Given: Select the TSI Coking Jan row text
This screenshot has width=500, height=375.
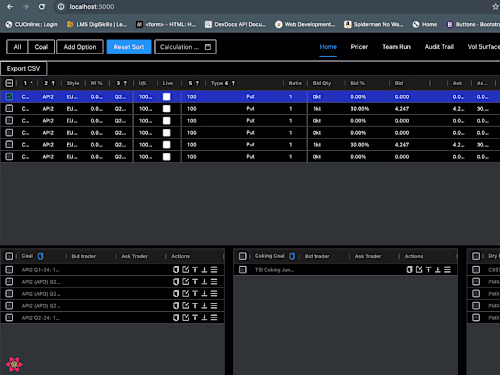Looking at the screenshot, I should 274,270.
